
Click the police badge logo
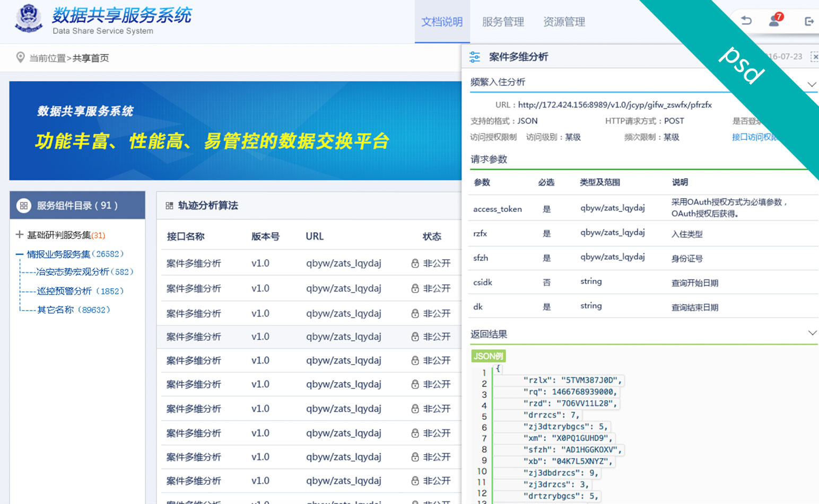[x=29, y=19]
